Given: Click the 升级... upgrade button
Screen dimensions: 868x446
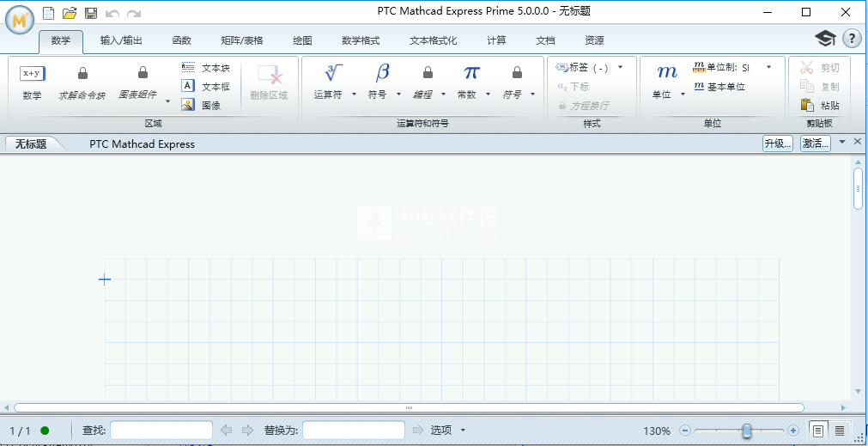Looking at the screenshot, I should (778, 144).
